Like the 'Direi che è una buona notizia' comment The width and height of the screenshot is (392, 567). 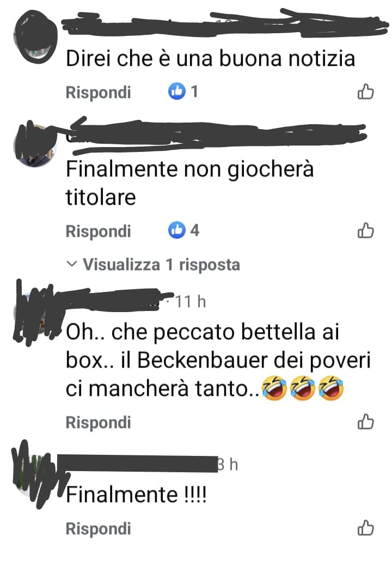point(365,92)
